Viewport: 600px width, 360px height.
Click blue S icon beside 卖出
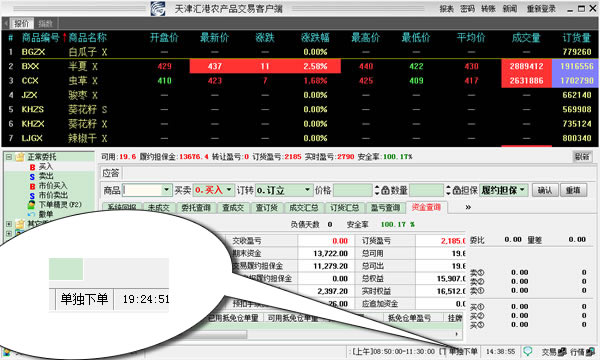click(x=32, y=176)
